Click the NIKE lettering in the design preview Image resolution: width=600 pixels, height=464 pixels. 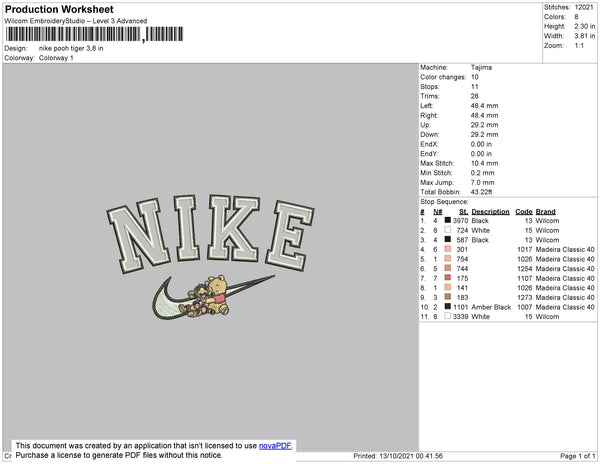210,233
